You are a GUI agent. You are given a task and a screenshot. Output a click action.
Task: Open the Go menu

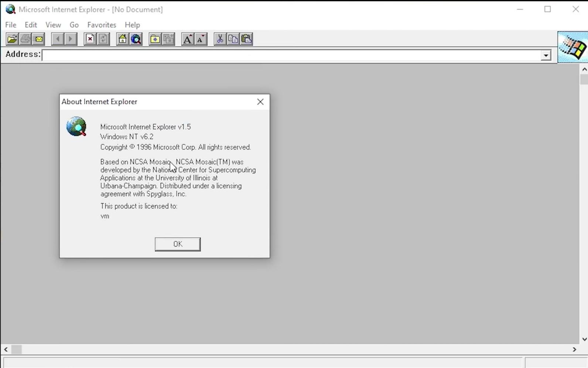click(x=74, y=25)
